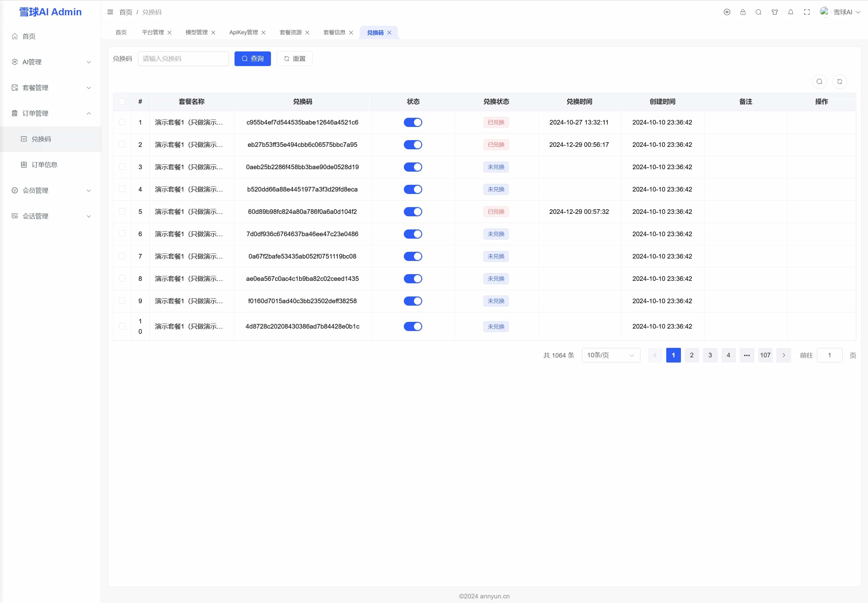The height and width of the screenshot is (603, 868).
Task: Click the lock screen icon in header
Action: click(x=742, y=12)
